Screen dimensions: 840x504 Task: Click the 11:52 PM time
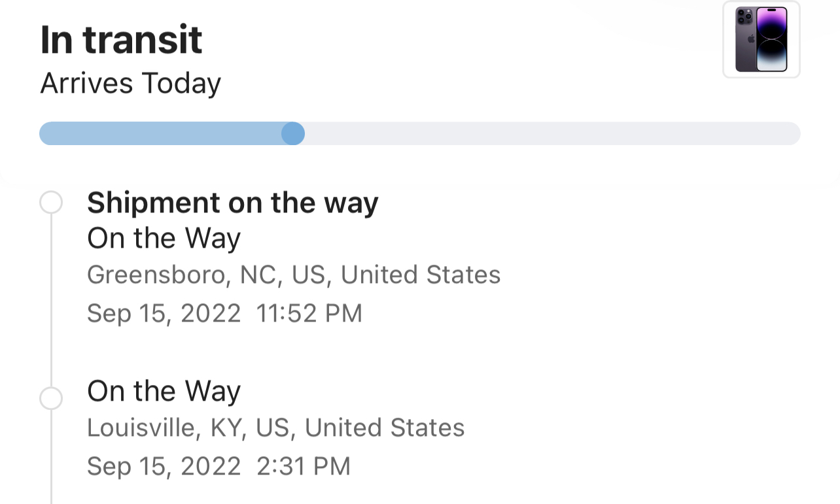pos(309,313)
